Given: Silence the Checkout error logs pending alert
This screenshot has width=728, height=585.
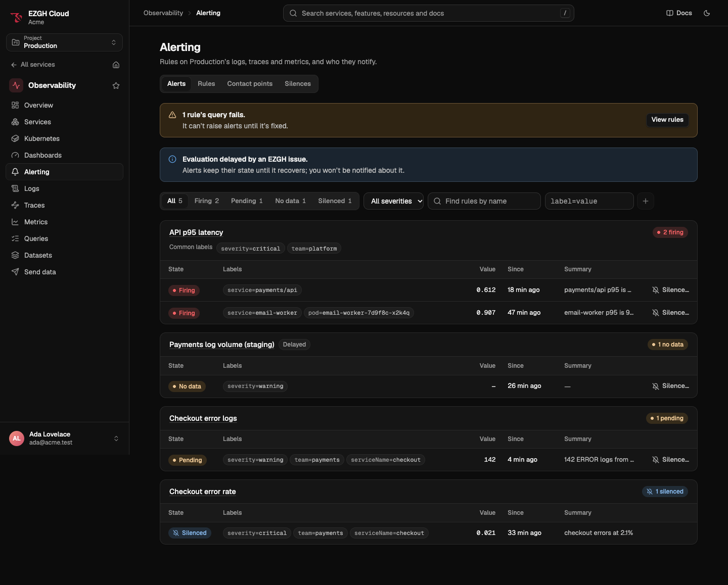Looking at the screenshot, I should point(670,460).
